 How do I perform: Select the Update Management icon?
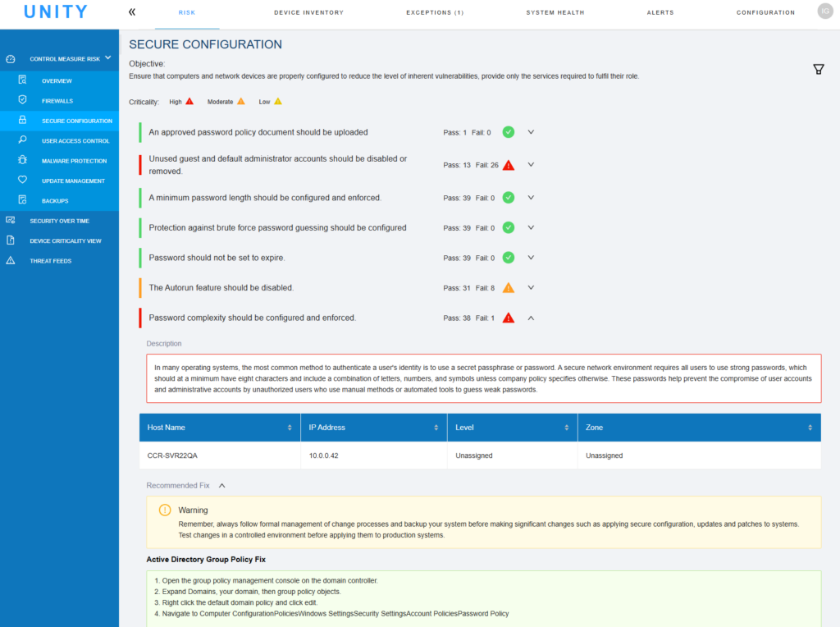[22, 180]
